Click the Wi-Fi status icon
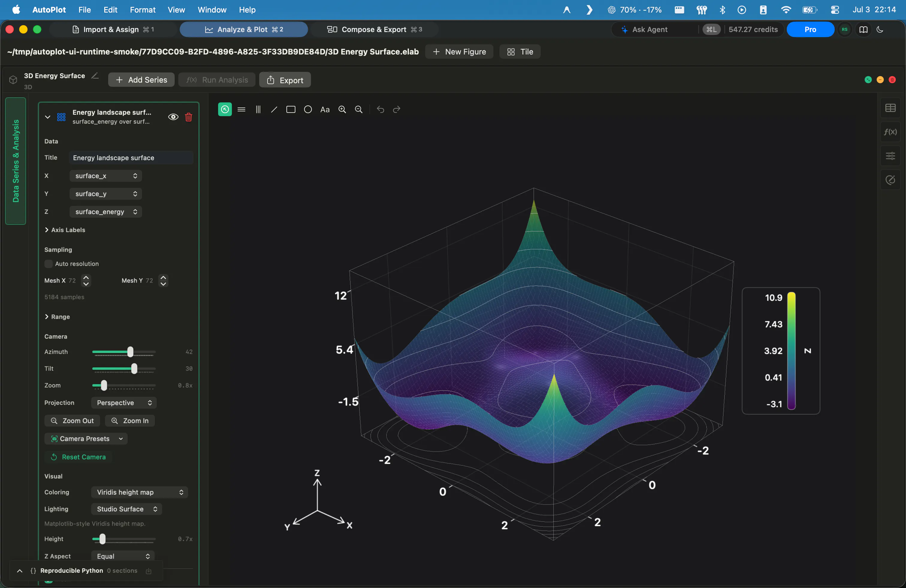 pyautogui.click(x=786, y=10)
